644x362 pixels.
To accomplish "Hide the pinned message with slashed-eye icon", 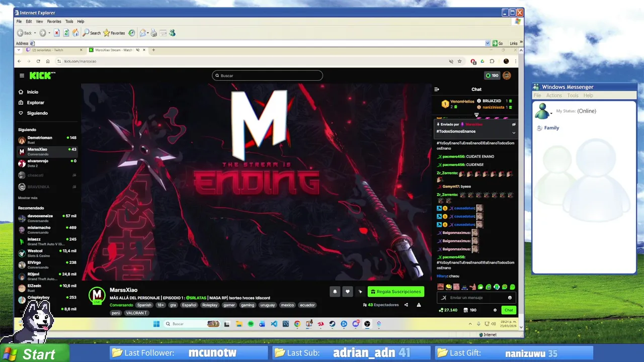I will [x=514, y=124].
